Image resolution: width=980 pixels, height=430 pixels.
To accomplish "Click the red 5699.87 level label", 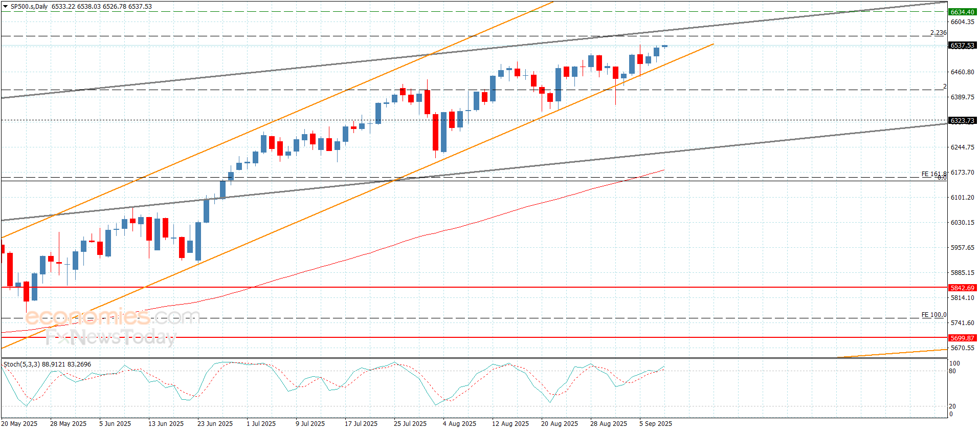I will (x=962, y=338).
